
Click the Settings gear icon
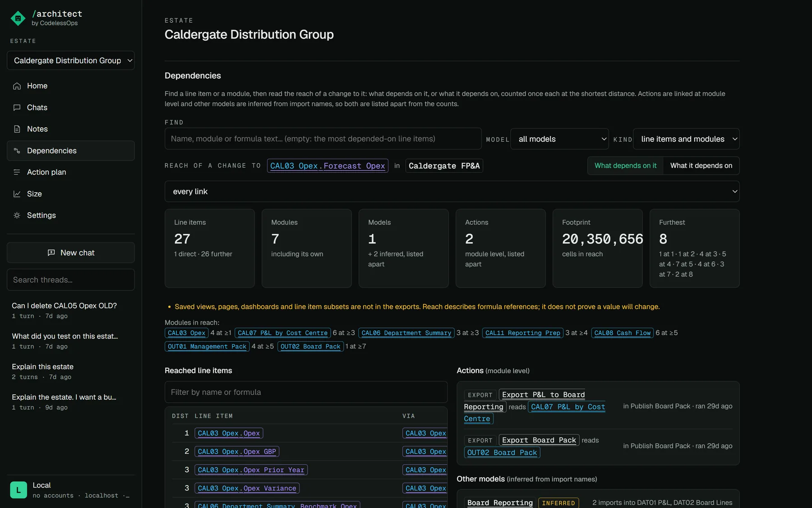point(17,215)
